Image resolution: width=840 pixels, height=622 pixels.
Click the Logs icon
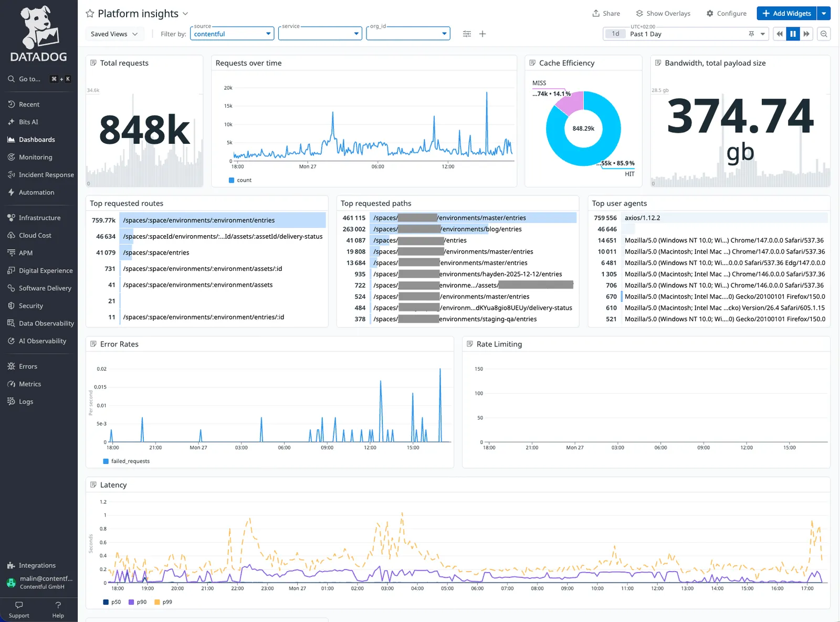pos(11,402)
